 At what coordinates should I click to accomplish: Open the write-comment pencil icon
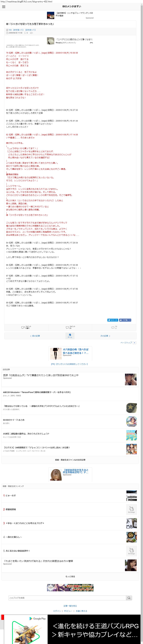[x=23, y=327]
